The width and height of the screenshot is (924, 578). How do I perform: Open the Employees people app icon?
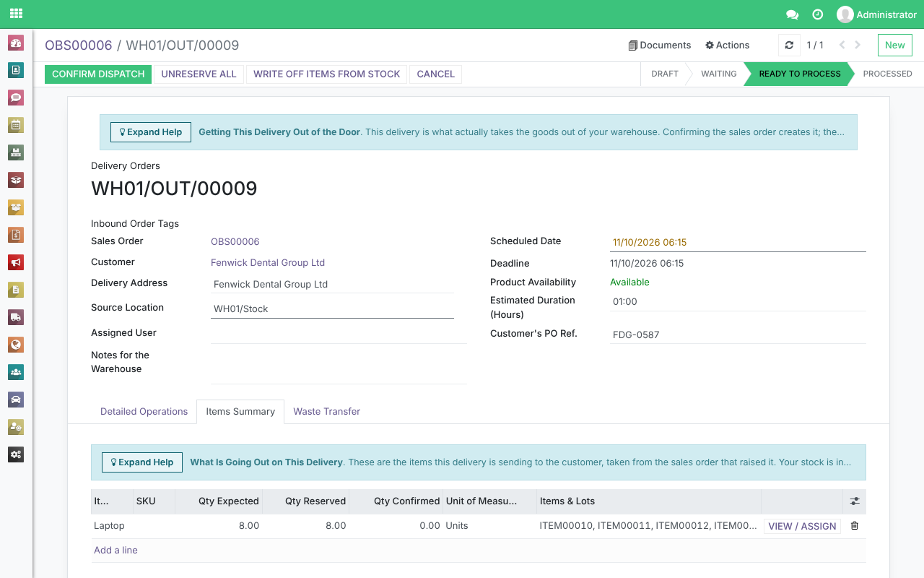coord(16,372)
